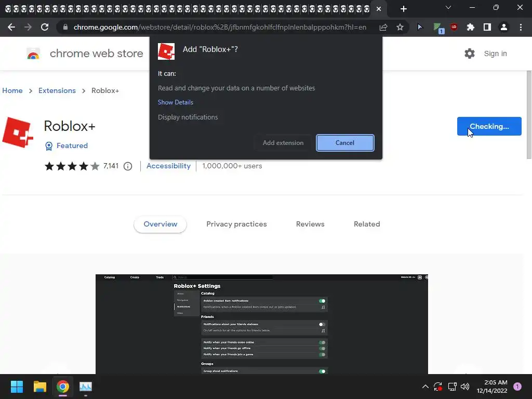Click the Chrome Web Store rainbow logo
This screenshot has width=532, height=399.
33,54
